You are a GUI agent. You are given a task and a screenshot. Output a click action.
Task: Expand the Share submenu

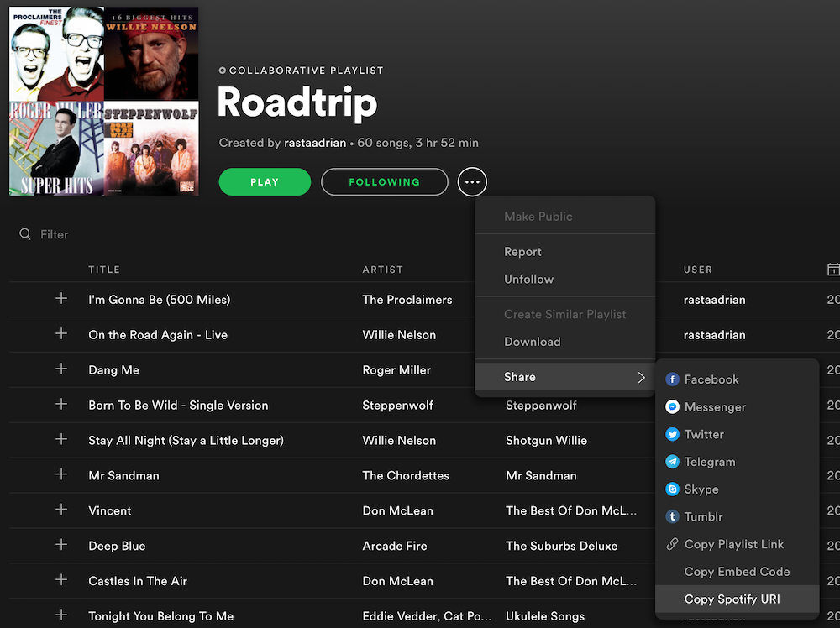(564, 377)
